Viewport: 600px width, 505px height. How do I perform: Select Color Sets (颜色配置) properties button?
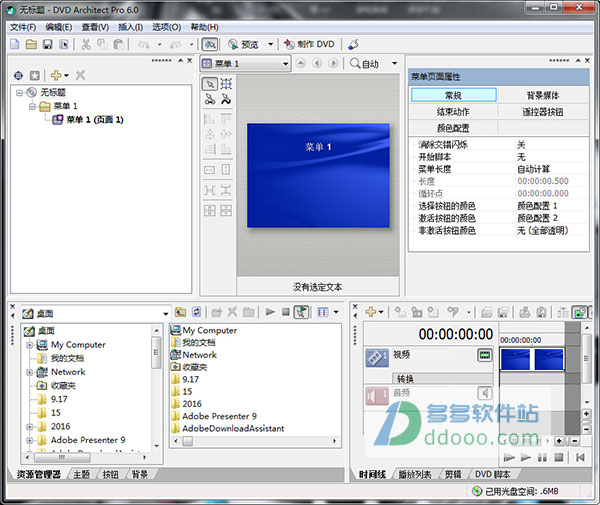(453, 128)
